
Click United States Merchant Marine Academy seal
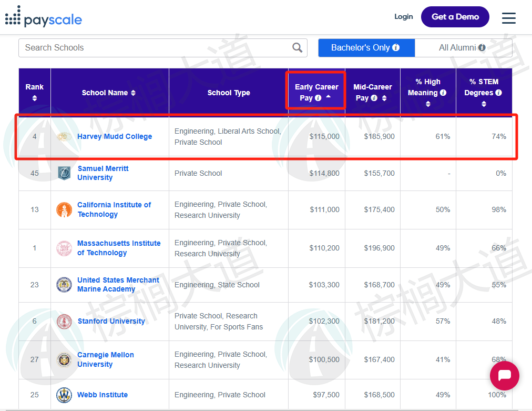click(64, 285)
